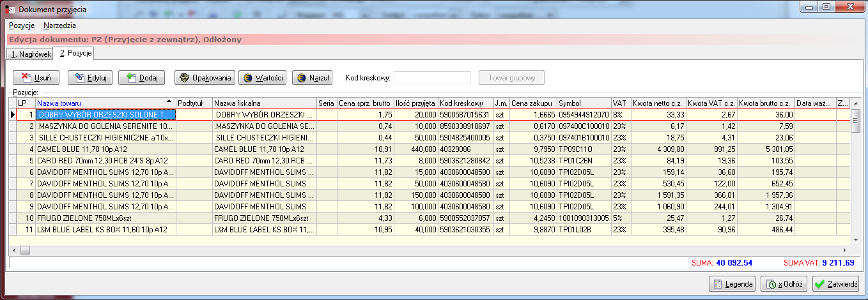Click the Wartości values button
Screen dimensions: 868x300
pyautogui.click(x=263, y=78)
